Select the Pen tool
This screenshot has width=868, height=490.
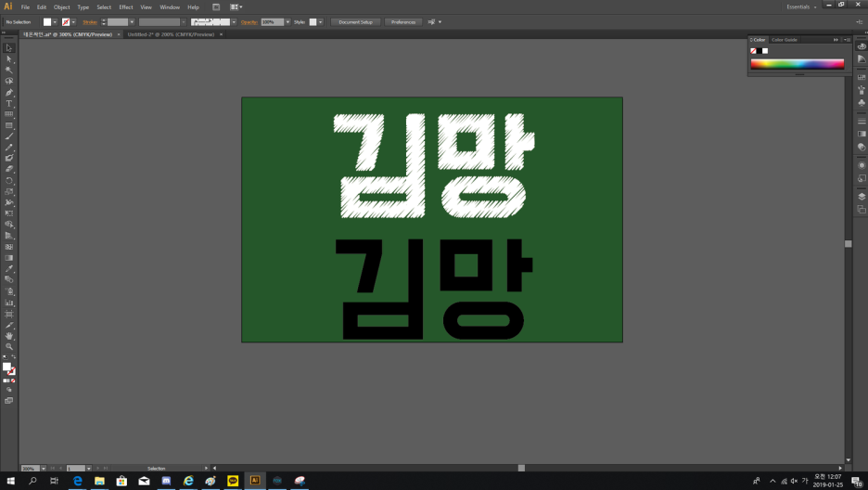pos(9,93)
